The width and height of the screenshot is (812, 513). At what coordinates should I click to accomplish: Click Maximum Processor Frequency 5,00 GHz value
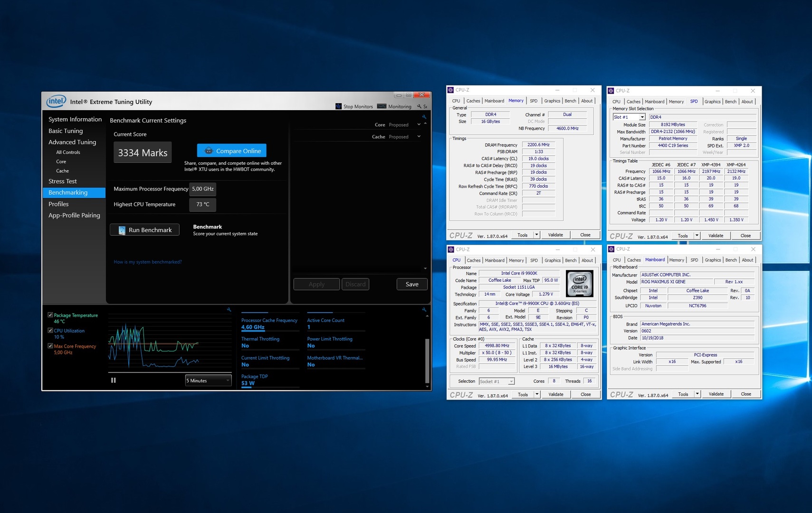pos(203,189)
